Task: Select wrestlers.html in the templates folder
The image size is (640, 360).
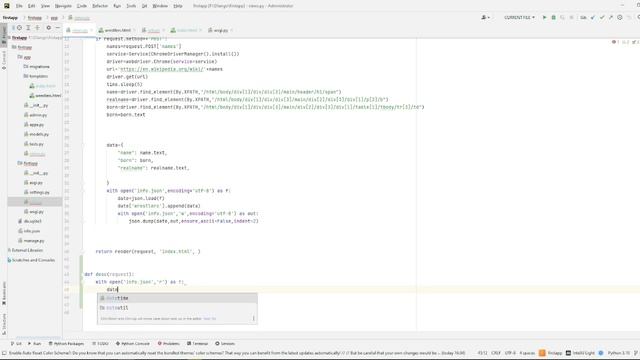Action: (x=45, y=96)
